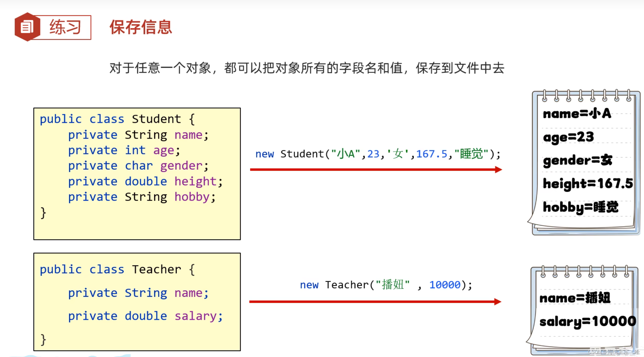Viewport: 644px width, 357px height.
Task: Click the "private int age;" line
Action: [x=124, y=150]
